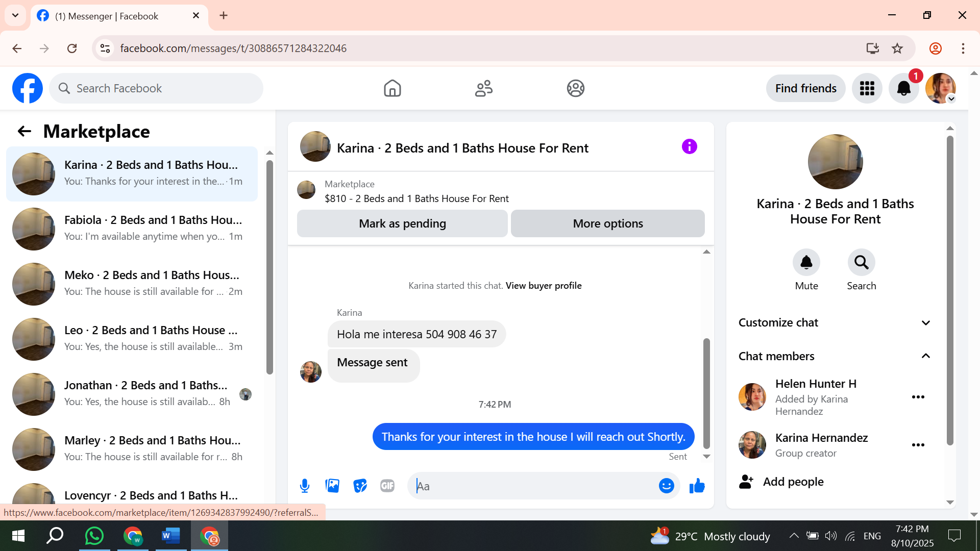The width and height of the screenshot is (980, 551).
Task: Click the chat messages scrollbar
Action: [706, 393]
